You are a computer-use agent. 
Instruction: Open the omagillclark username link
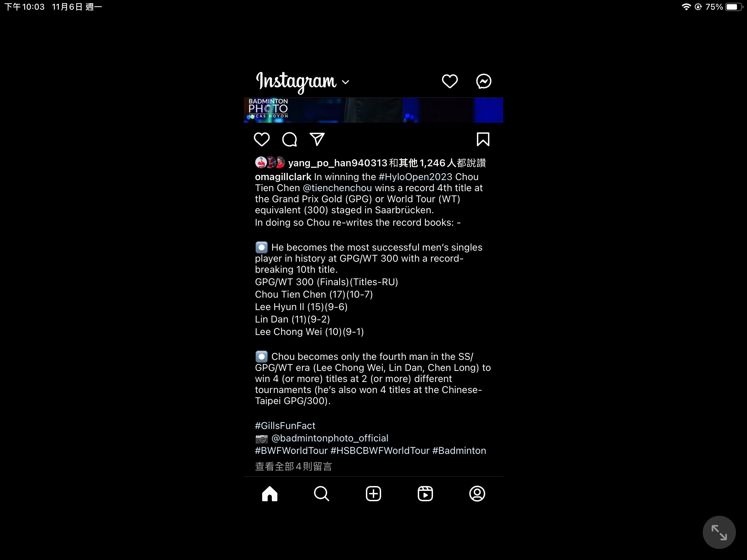click(283, 177)
